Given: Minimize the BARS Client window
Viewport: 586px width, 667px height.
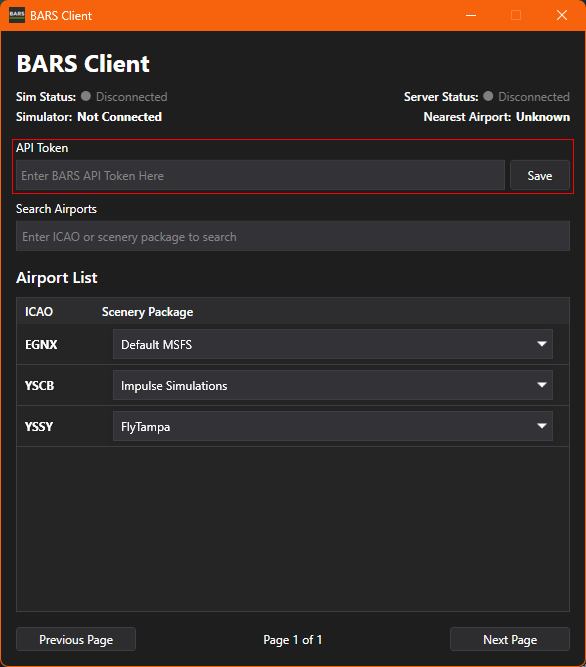Looking at the screenshot, I should click(x=471, y=15).
